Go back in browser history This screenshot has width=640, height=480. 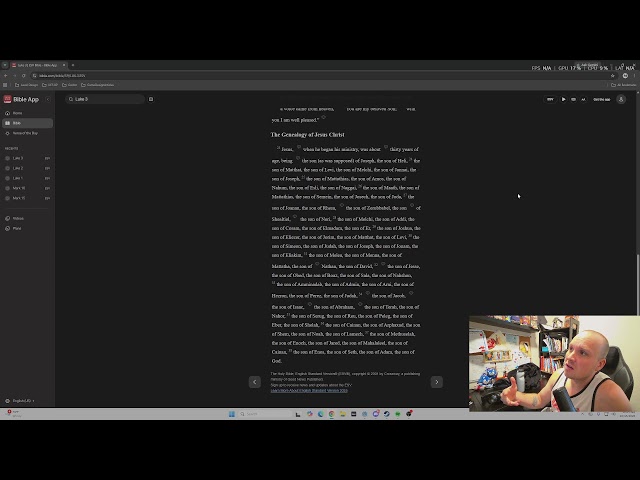tap(6, 76)
